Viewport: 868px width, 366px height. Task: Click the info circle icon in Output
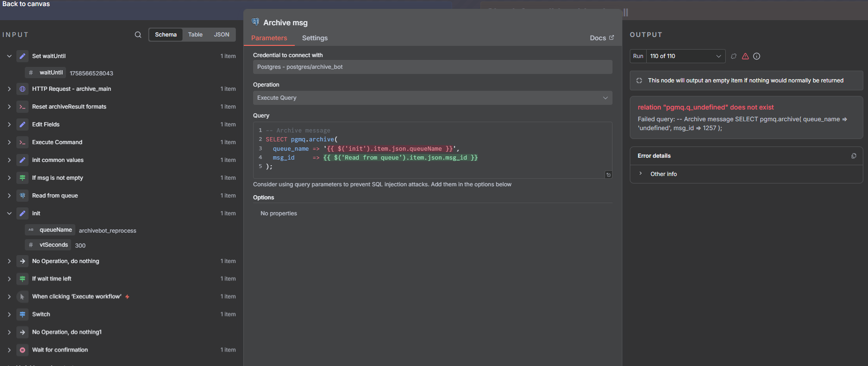[757, 56]
